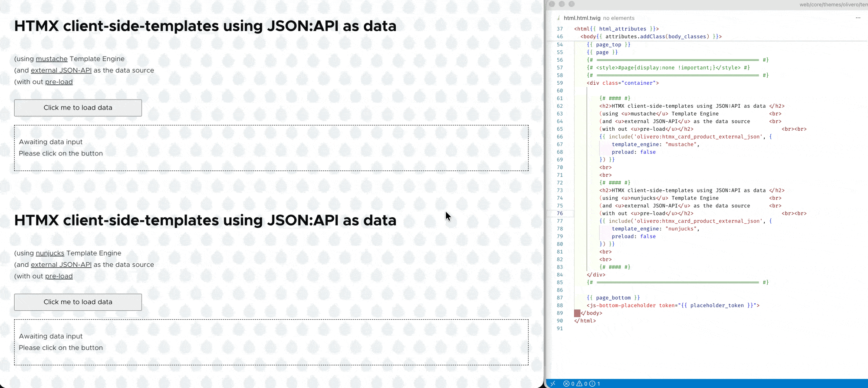Open the remote window status bar icon
868x388 pixels.
click(x=553, y=384)
